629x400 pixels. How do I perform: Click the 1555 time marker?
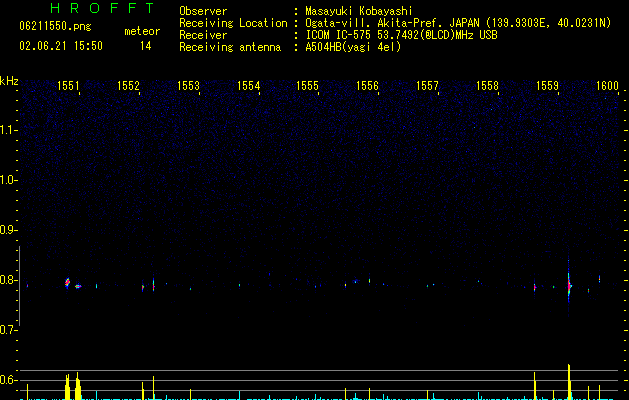(307, 86)
